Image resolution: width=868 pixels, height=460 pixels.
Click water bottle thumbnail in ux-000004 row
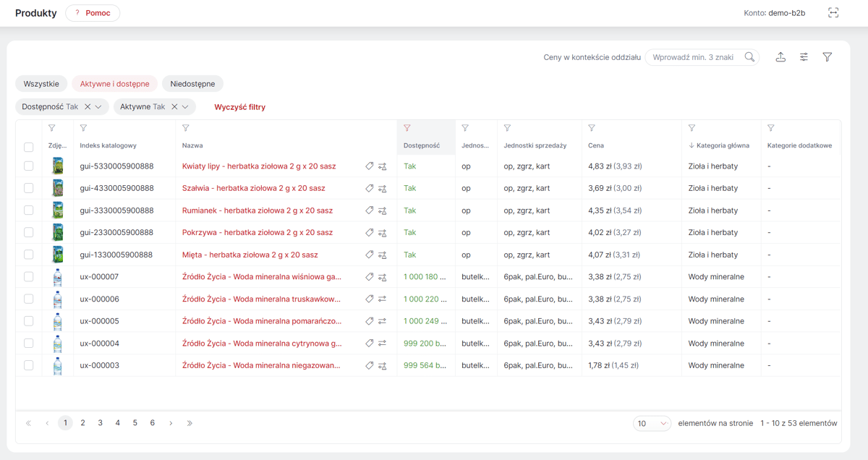[x=57, y=344]
